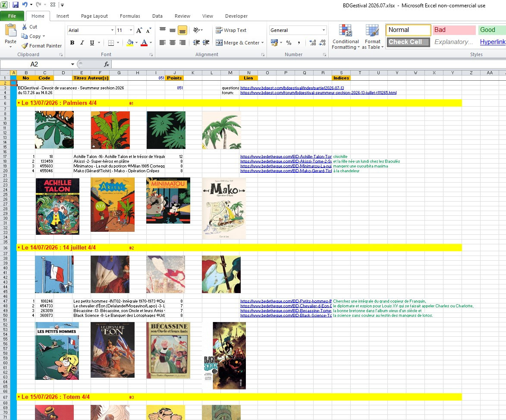Expand the General number format dropdown

(x=324, y=30)
